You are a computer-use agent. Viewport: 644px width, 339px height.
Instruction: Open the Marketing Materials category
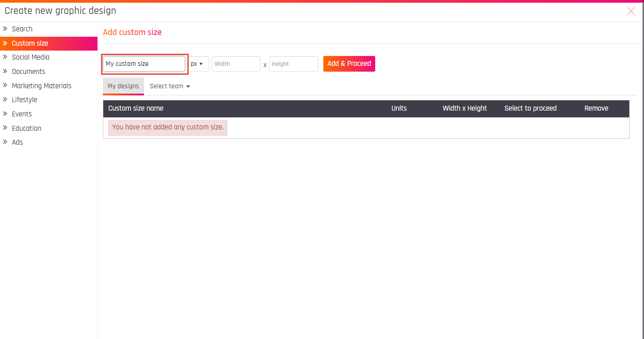(x=49, y=86)
